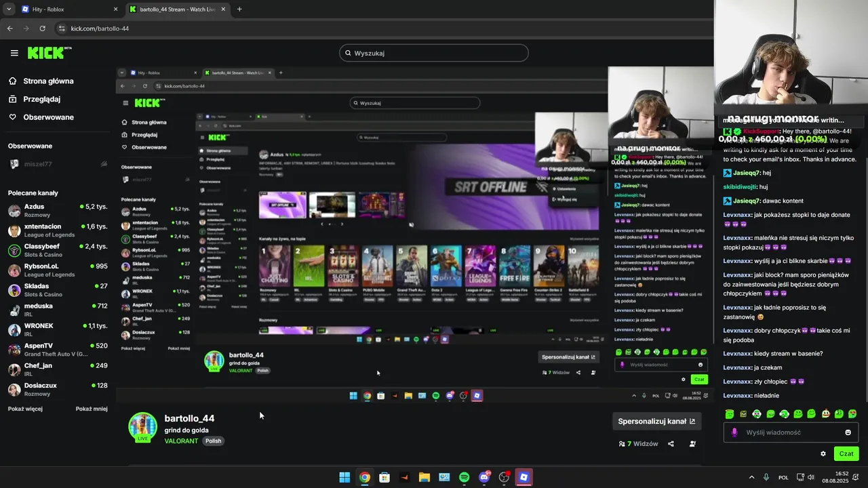Click the Wyślij wiadomość message field
The height and width of the screenshot is (488, 868).
pyautogui.click(x=790, y=432)
